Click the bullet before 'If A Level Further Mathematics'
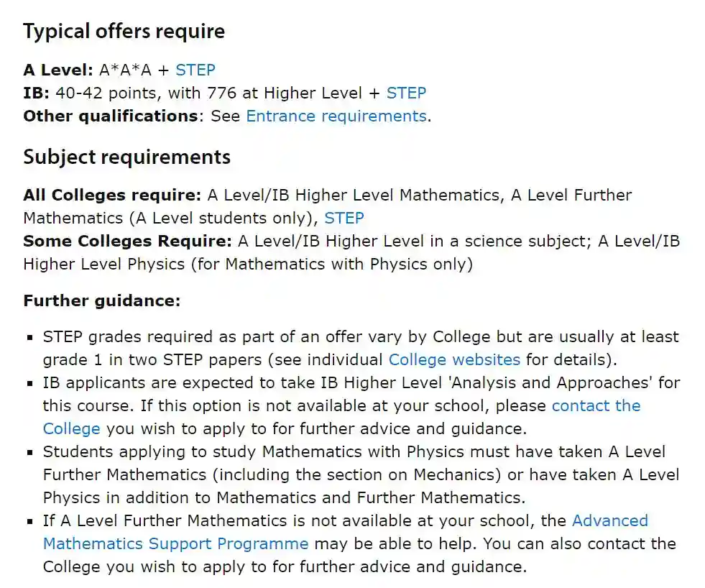The image size is (705, 588). click(29, 521)
